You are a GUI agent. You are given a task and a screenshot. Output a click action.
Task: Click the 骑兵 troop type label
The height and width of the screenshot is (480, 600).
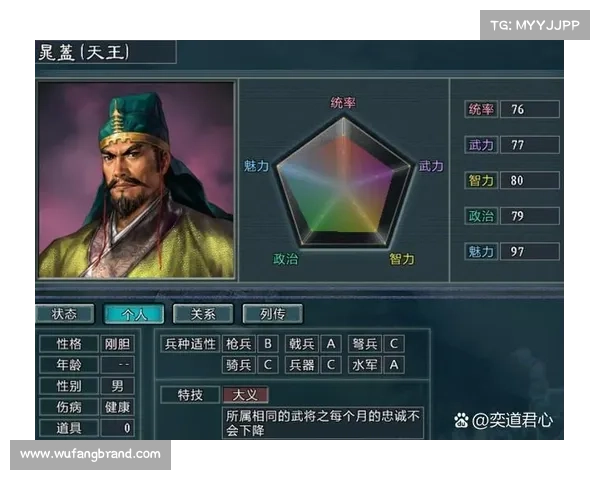(238, 365)
